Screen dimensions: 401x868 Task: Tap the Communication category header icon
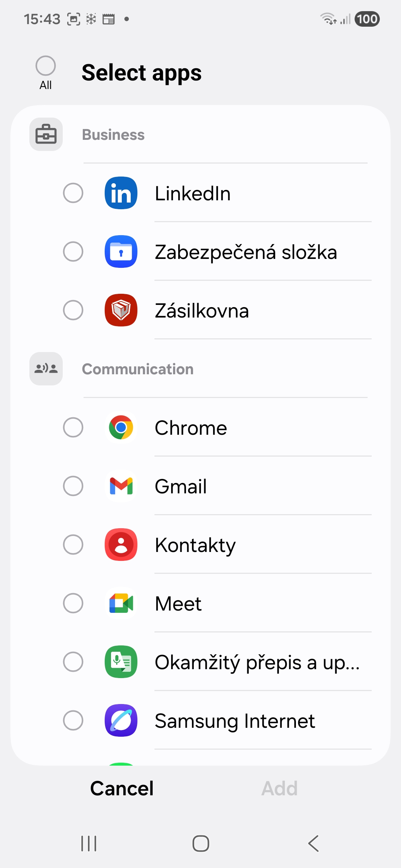46,369
